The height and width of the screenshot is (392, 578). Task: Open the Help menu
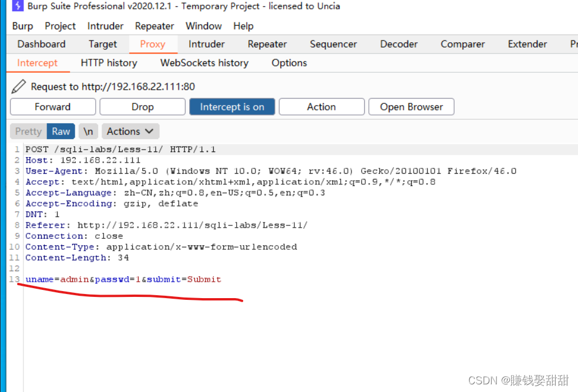pos(243,26)
